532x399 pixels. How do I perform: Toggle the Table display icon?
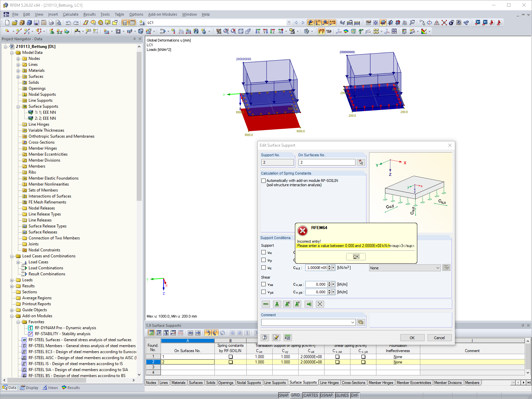point(132,23)
